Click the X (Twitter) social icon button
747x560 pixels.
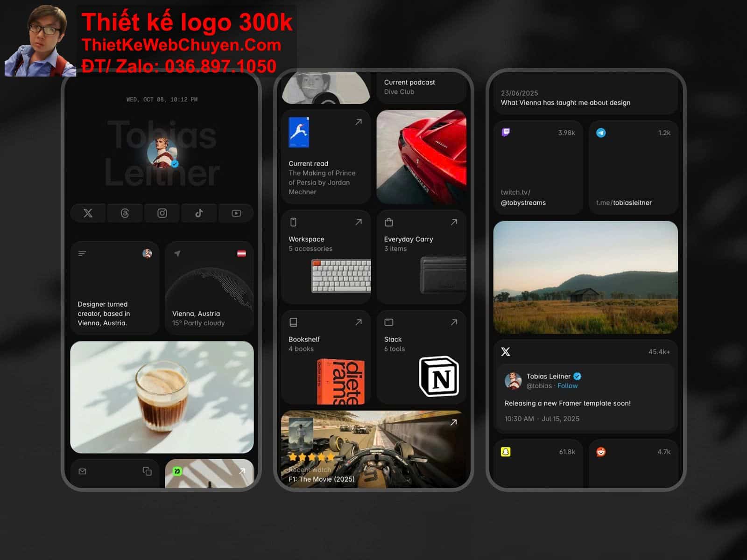click(88, 213)
